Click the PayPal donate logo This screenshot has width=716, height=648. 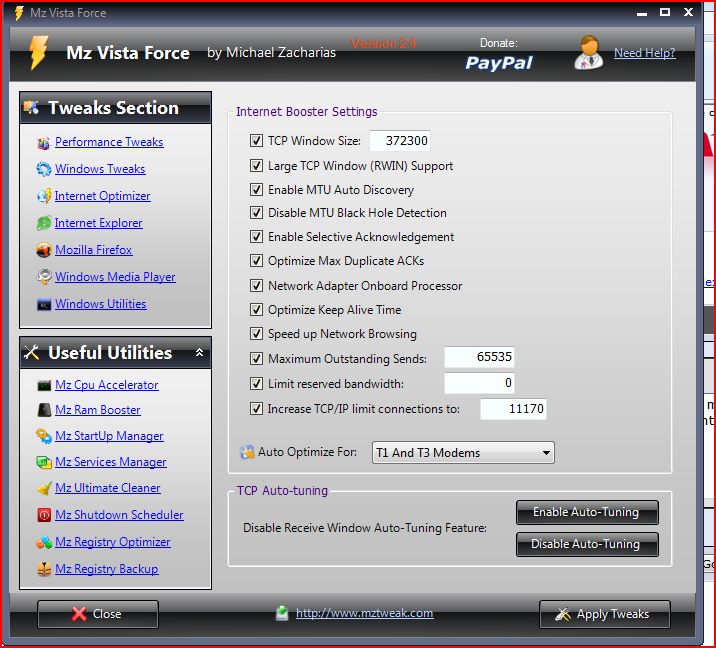499,63
